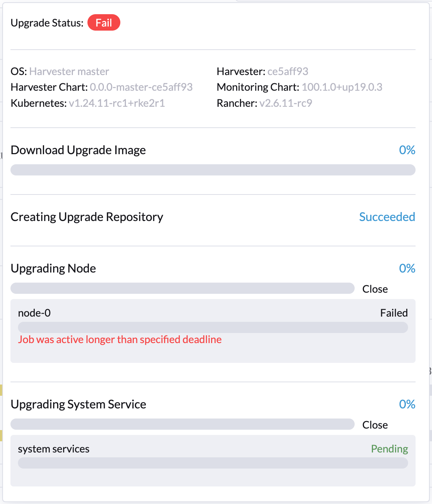Select the node-0 entry
Screen dimensions: 432x504
(34, 313)
